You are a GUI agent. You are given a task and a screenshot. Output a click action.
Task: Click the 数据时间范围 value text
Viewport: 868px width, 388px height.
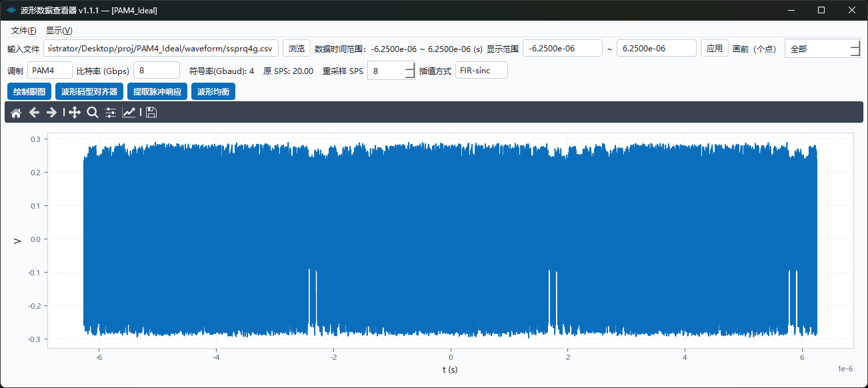coord(427,49)
